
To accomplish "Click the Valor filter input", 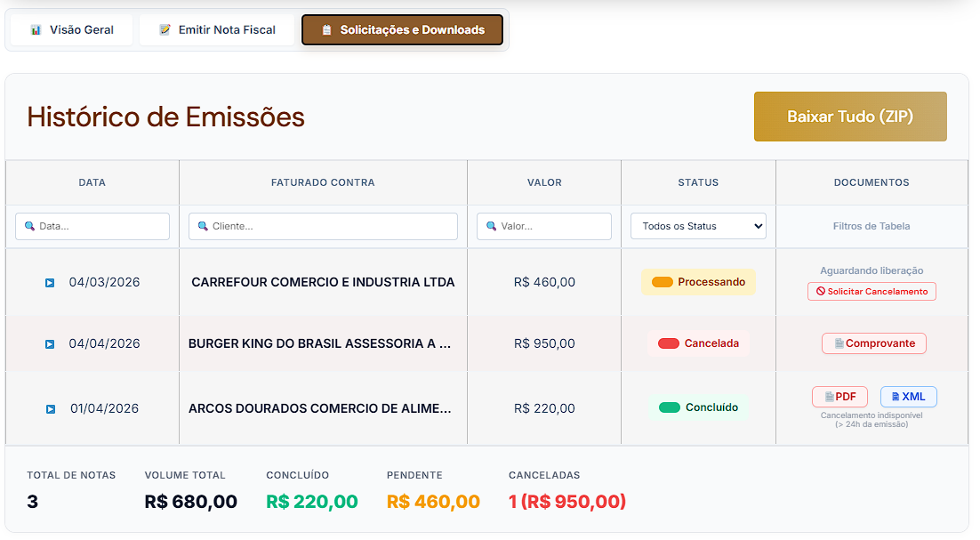I will coord(544,226).
